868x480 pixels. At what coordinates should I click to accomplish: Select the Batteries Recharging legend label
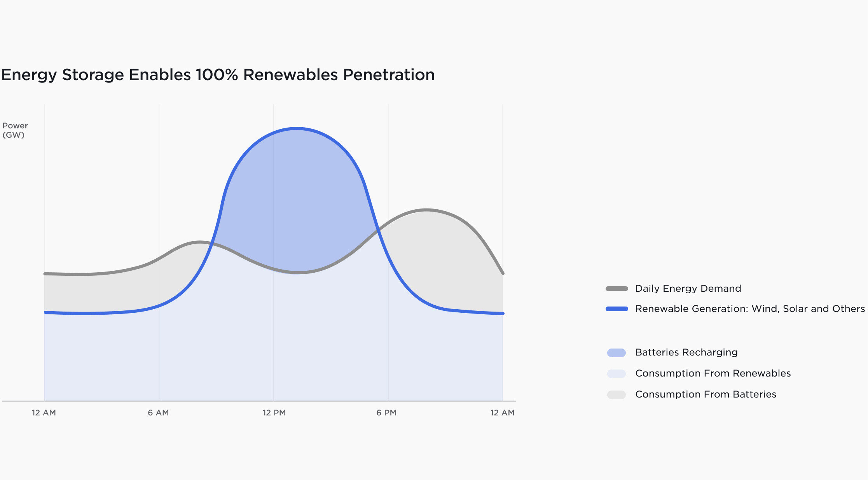(686, 352)
